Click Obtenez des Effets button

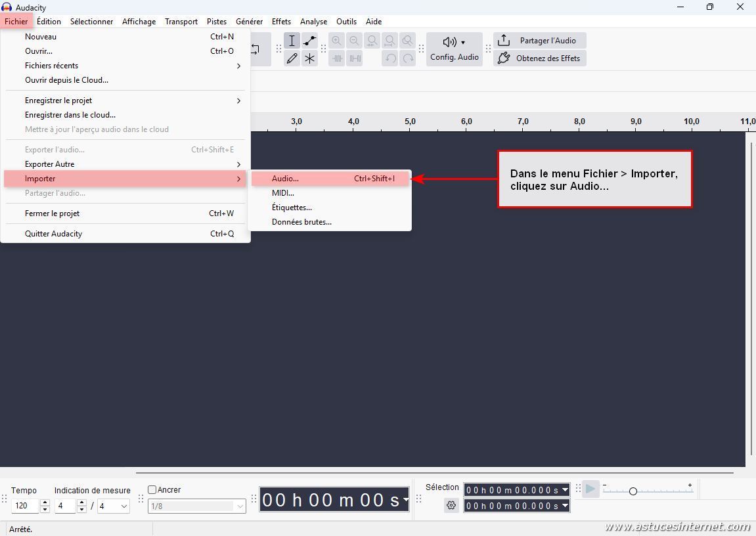540,58
